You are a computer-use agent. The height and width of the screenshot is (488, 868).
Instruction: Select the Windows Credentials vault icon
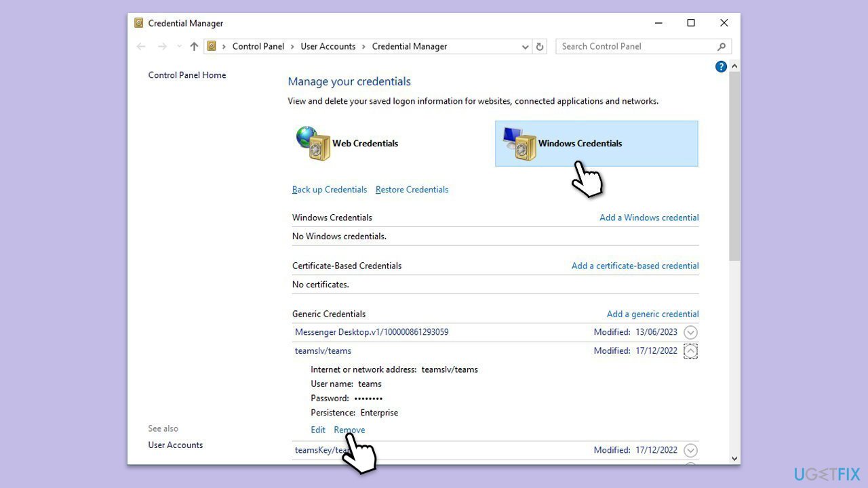(520, 144)
